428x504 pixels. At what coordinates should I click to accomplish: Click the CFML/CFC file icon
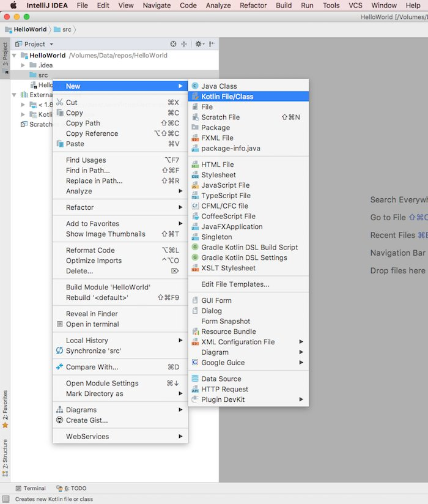(194, 206)
